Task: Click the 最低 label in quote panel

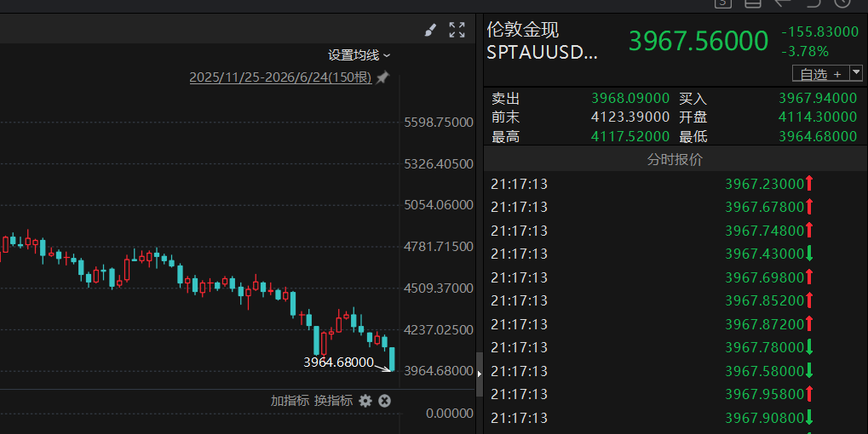Action: pos(693,136)
